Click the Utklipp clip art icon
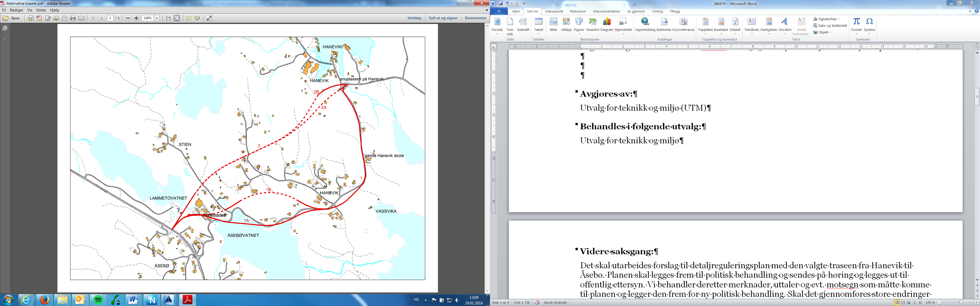This screenshot has width=980, height=306. coord(566,25)
